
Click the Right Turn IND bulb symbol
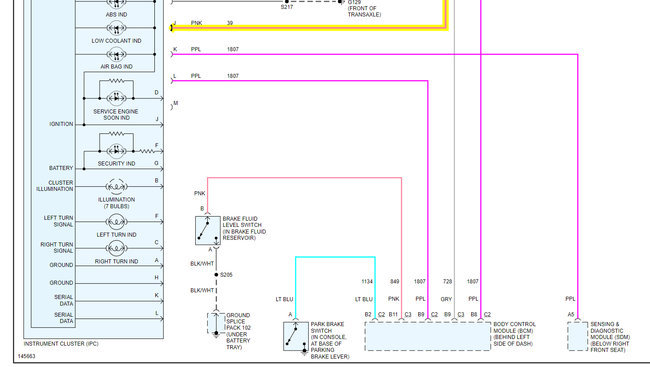pyautogui.click(x=116, y=248)
